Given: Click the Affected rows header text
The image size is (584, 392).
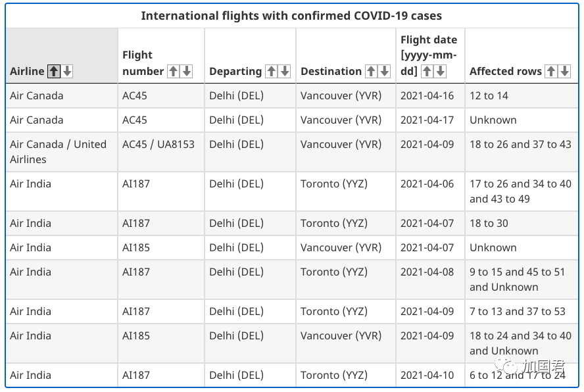Looking at the screenshot, I should click(506, 71).
